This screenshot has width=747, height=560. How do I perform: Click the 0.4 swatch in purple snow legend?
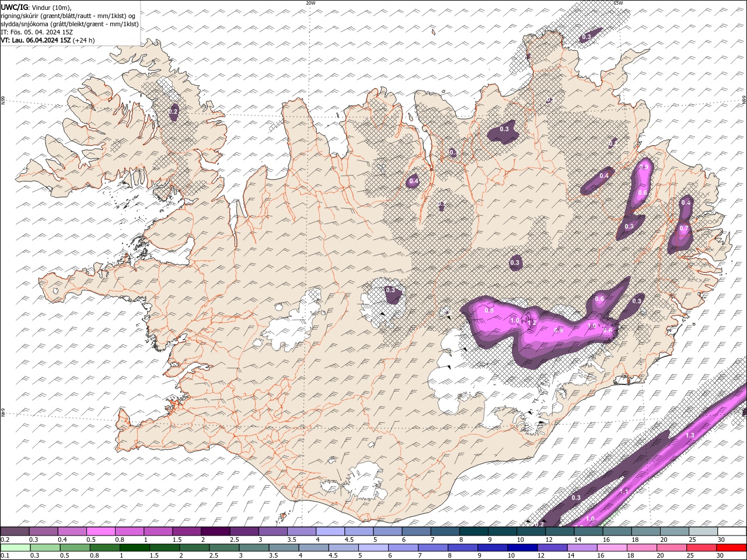[72, 531]
